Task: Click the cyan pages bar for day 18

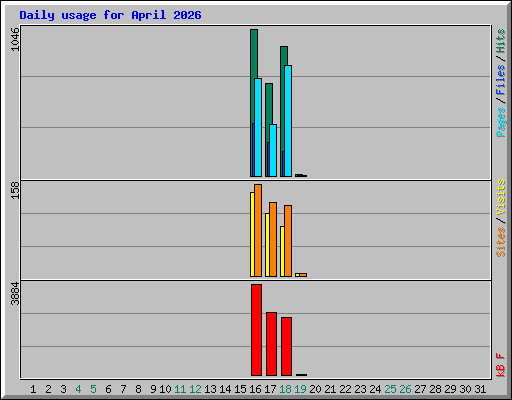Action: pos(288,121)
